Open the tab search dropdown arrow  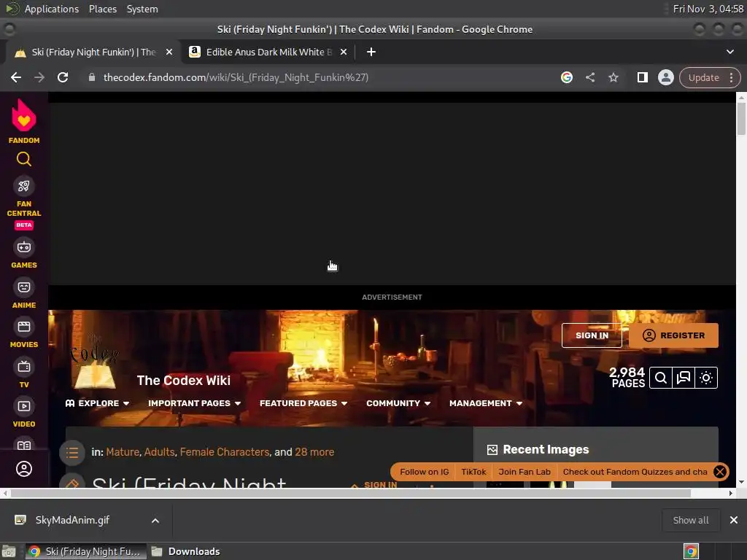pos(729,52)
